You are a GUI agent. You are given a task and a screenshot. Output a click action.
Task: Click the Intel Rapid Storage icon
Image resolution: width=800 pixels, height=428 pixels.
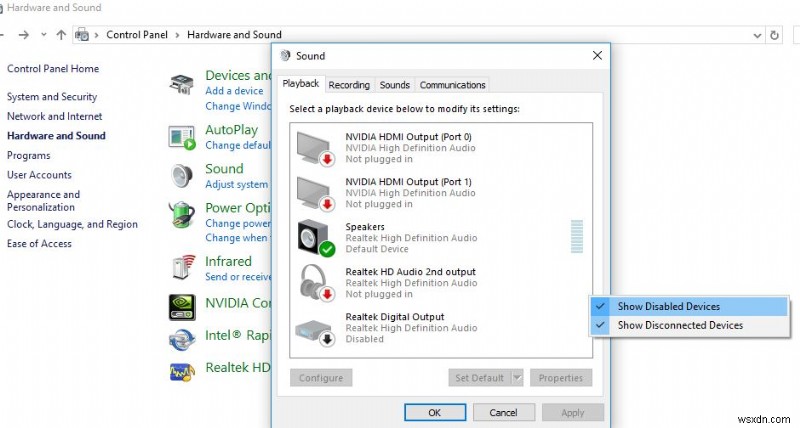point(182,340)
